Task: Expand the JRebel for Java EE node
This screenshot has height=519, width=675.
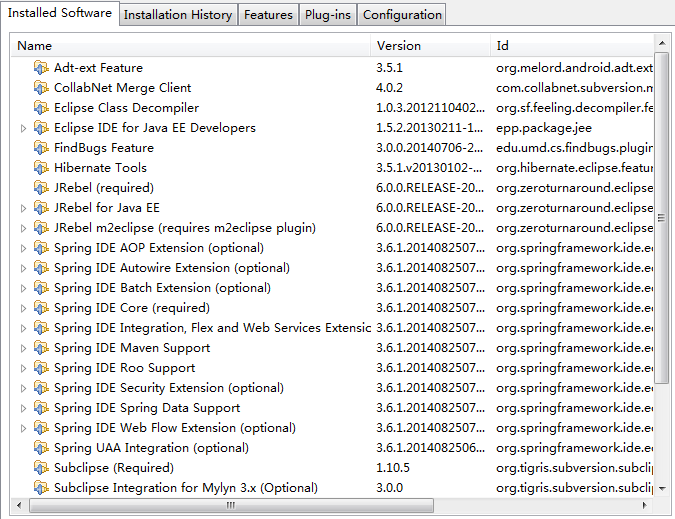Action: pyautogui.click(x=23, y=208)
